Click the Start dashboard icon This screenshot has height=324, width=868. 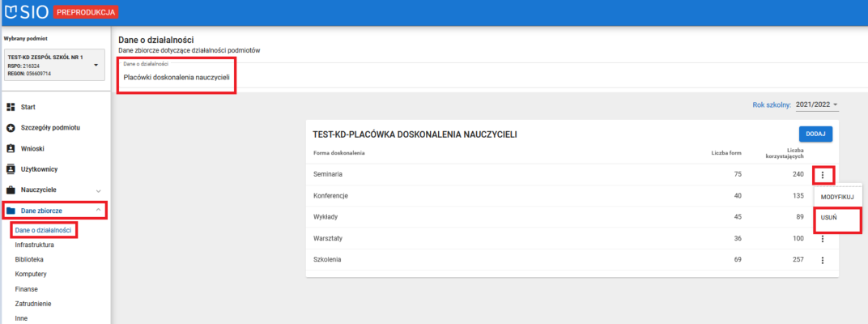(11, 107)
